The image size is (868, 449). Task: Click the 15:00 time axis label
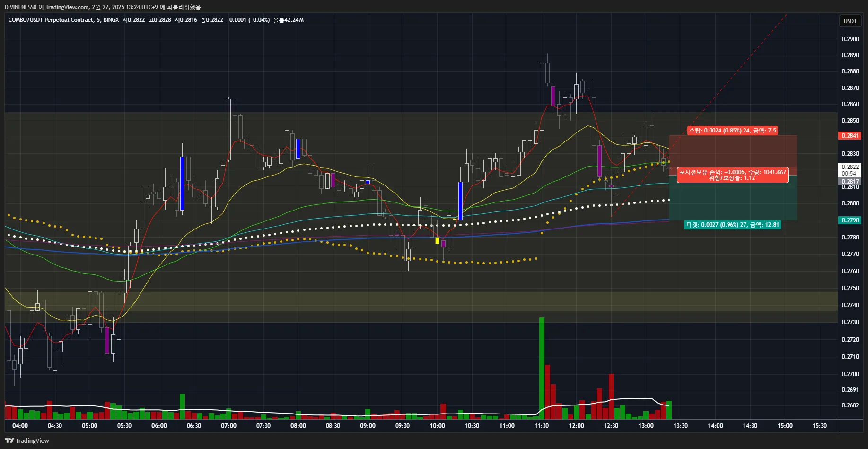[785, 426]
